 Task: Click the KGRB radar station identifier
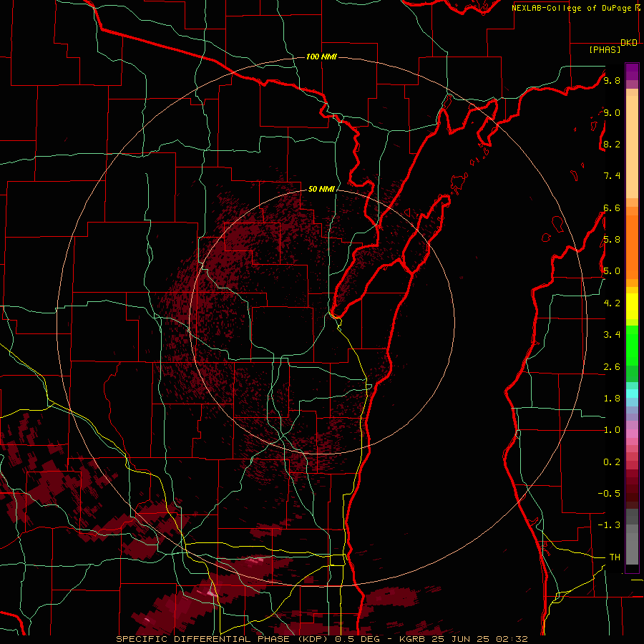click(x=411, y=639)
